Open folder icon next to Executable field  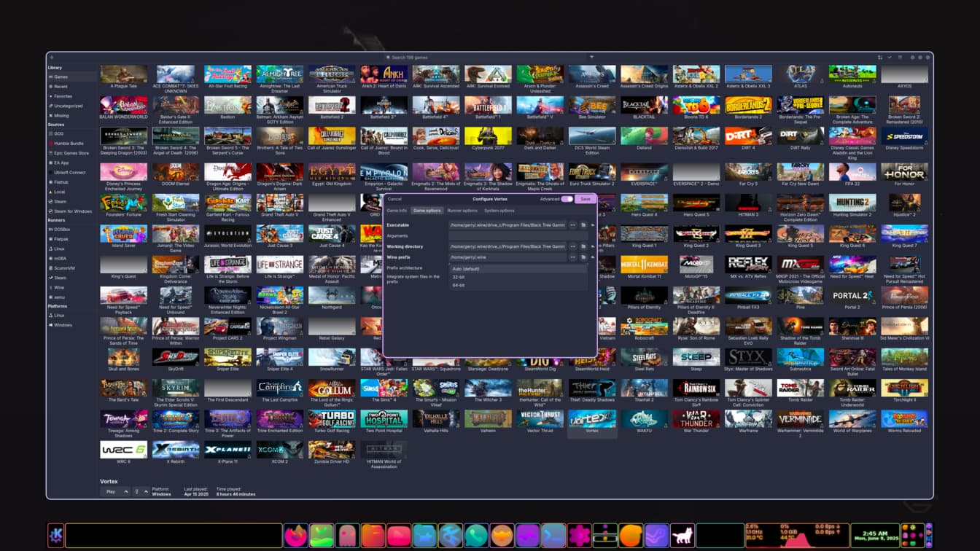583,225
